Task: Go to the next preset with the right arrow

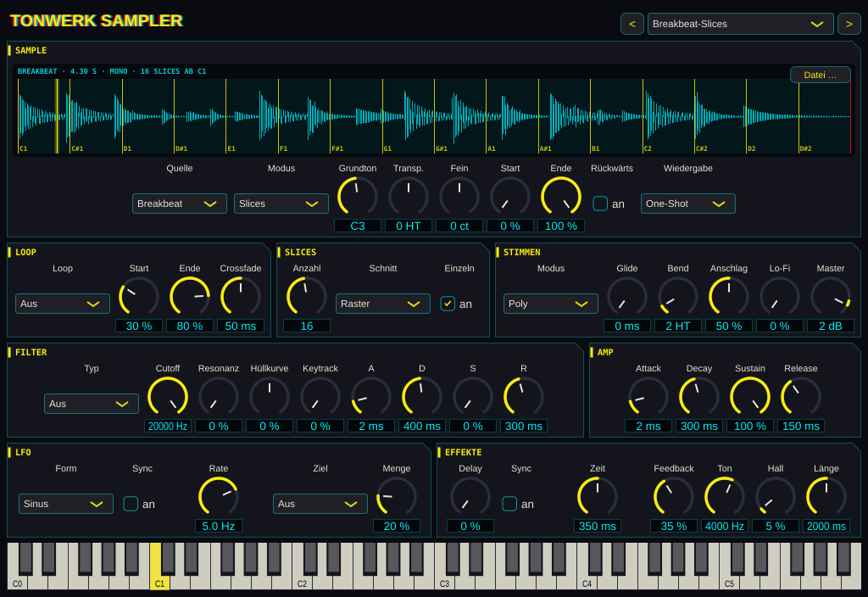Action: tap(849, 24)
